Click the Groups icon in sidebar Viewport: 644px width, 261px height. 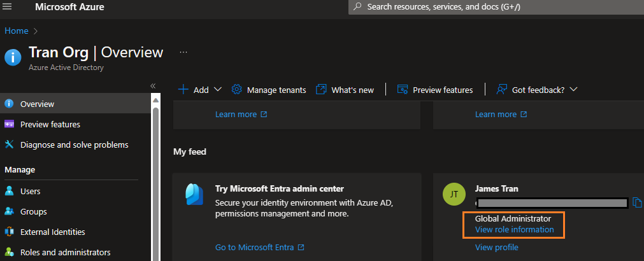pos(9,211)
